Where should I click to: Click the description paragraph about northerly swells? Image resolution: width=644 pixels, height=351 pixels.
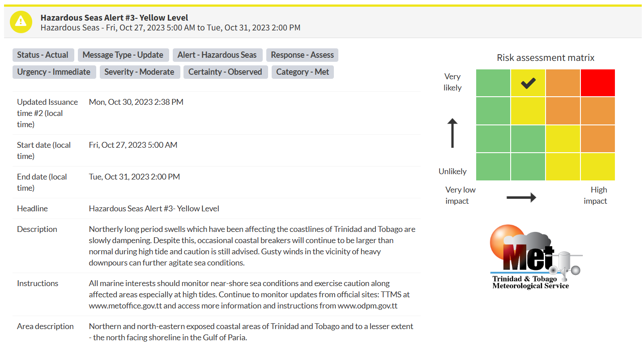(x=252, y=246)
